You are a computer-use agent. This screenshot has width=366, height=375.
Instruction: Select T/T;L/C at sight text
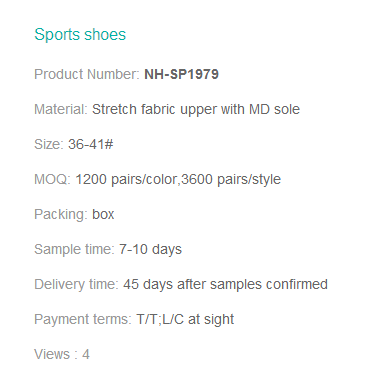185,319
